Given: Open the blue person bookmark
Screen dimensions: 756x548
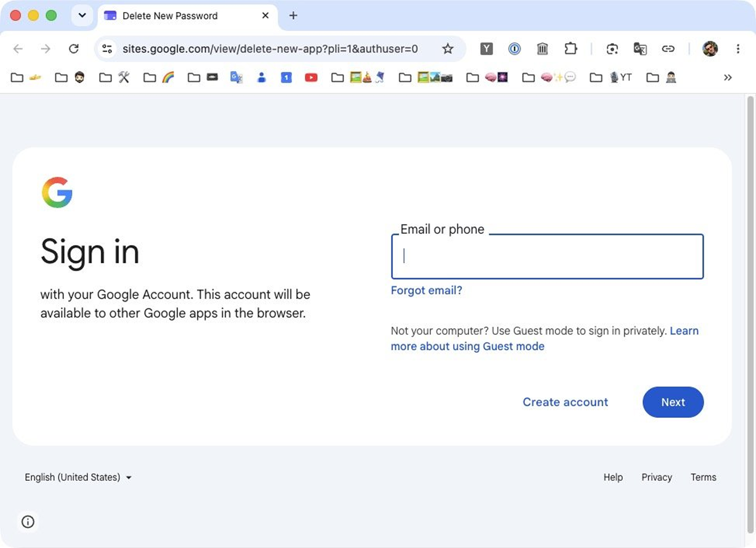Looking at the screenshot, I should click(261, 78).
